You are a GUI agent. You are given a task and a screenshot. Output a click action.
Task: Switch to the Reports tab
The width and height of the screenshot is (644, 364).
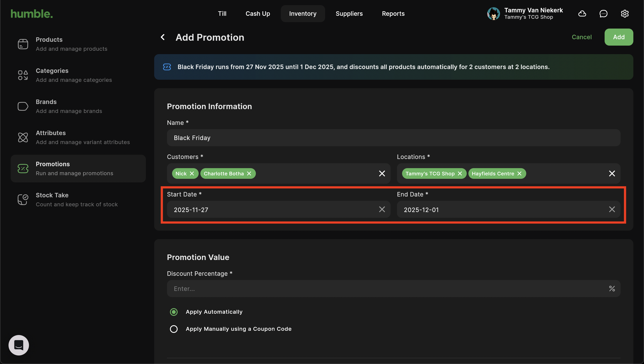click(x=393, y=13)
